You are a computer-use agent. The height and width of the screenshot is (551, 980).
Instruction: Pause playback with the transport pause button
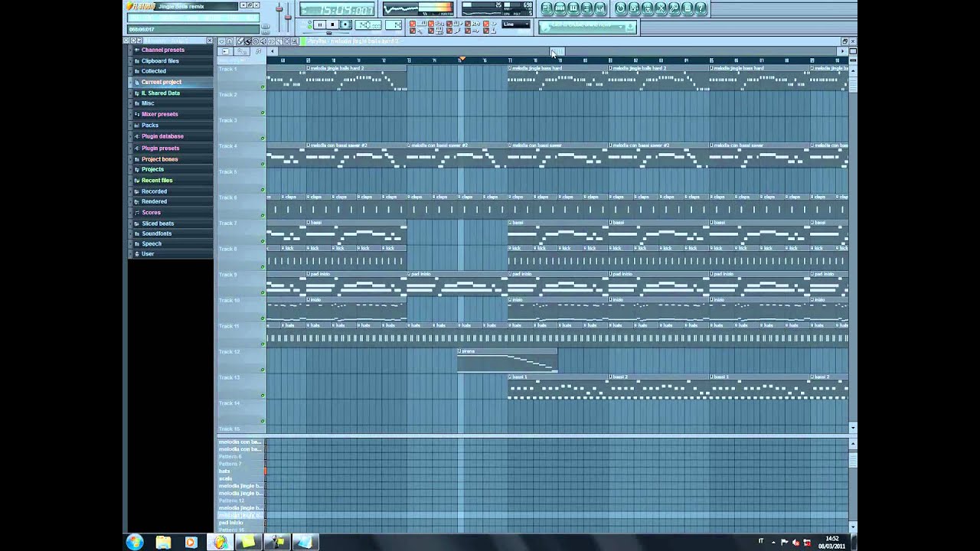[x=320, y=24]
